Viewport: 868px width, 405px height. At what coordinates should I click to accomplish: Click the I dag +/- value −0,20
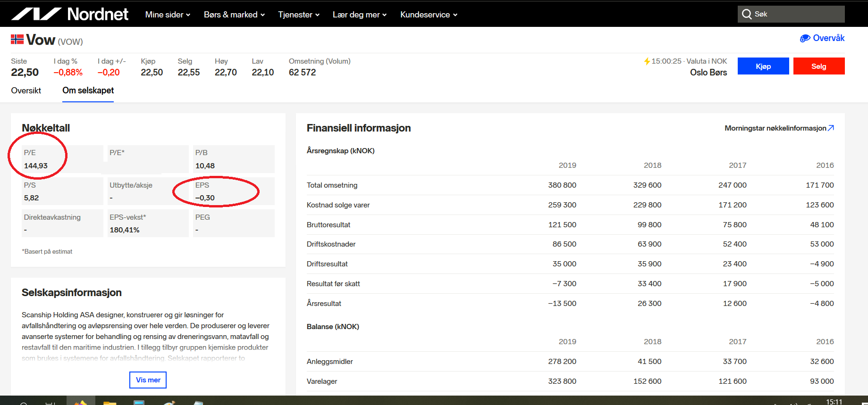coord(109,72)
